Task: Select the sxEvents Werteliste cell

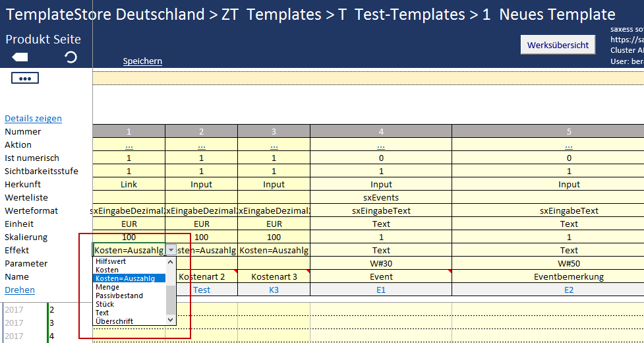Action: click(380, 198)
